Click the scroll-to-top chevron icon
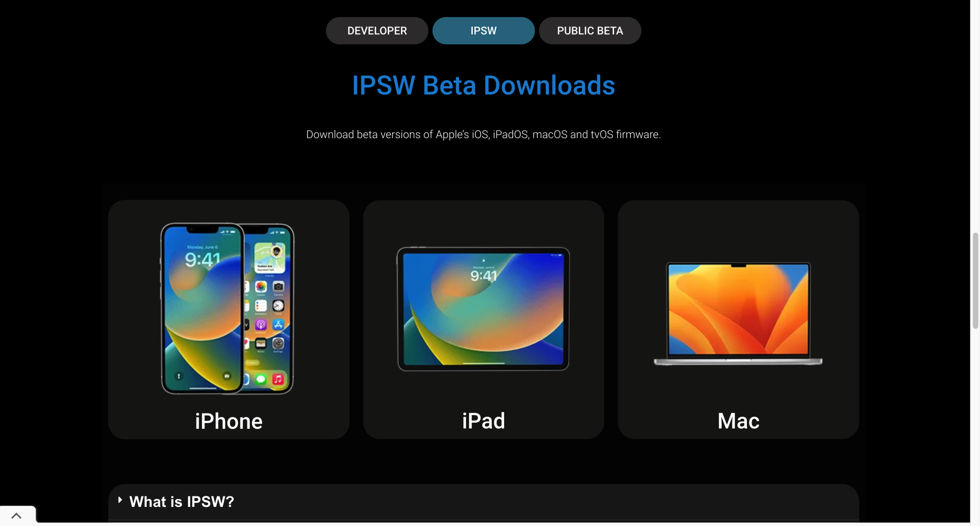This screenshot has width=980, height=526. pos(16,516)
